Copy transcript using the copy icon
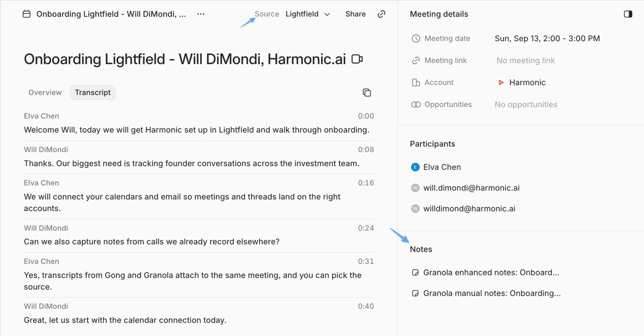The height and width of the screenshot is (336, 644). coord(367,92)
